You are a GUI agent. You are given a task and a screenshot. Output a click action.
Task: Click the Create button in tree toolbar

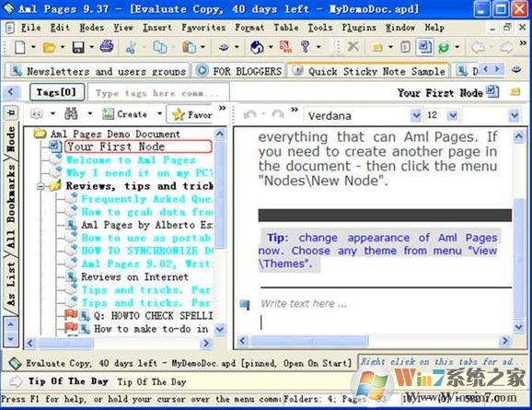pyautogui.click(x=125, y=114)
